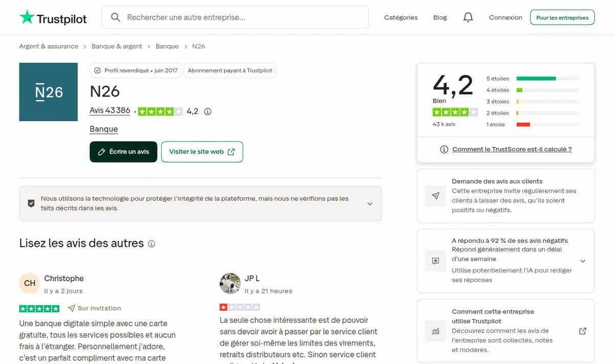Viewport: 614px width, 364px height.
Task: Click 'Écrire un avis' button
Action: 123,152
